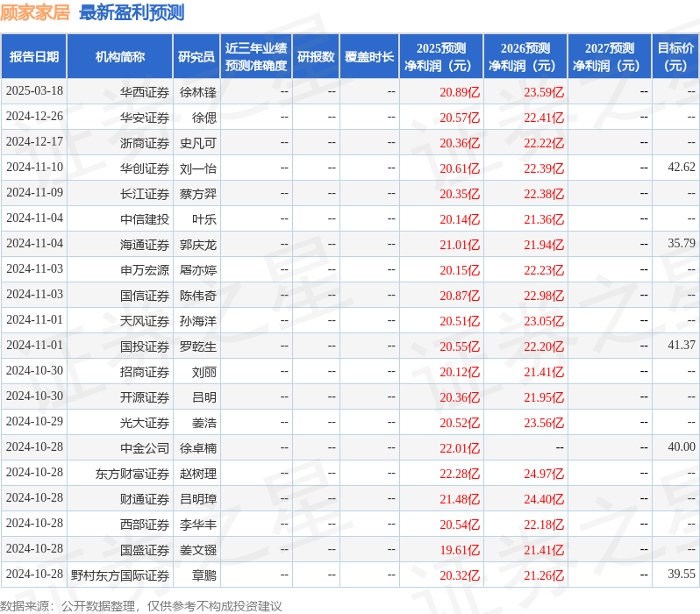This screenshot has height=614, width=700.
Task: Click the 覆盖时长 column header
Action: pos(369,57)
